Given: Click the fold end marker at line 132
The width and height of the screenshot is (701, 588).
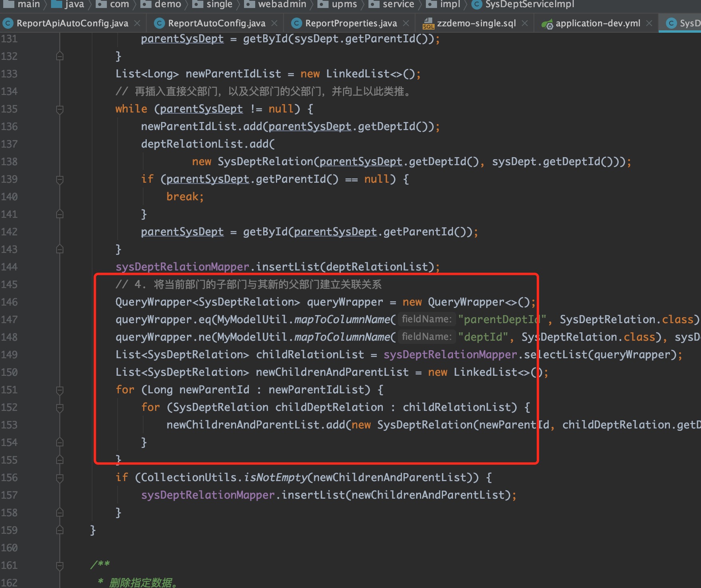Looking at the screenshot, I should (x=60, y=56).
